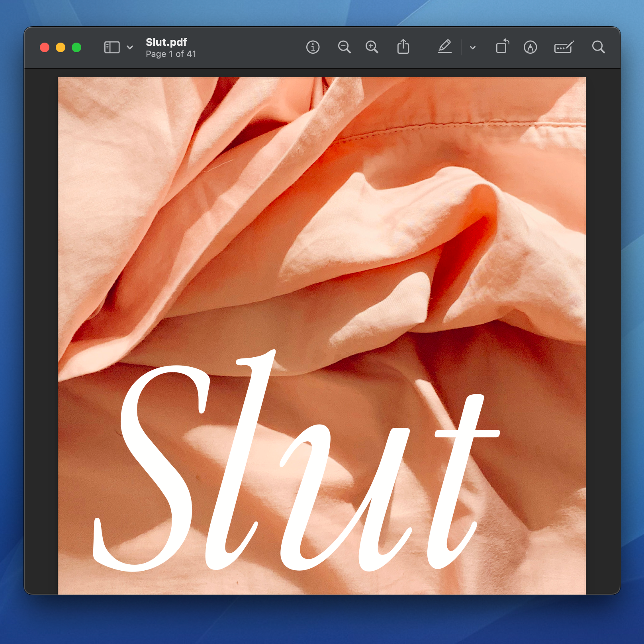644x644 pixels.
Task: Select the highlight tool
Action: [446, 47]
